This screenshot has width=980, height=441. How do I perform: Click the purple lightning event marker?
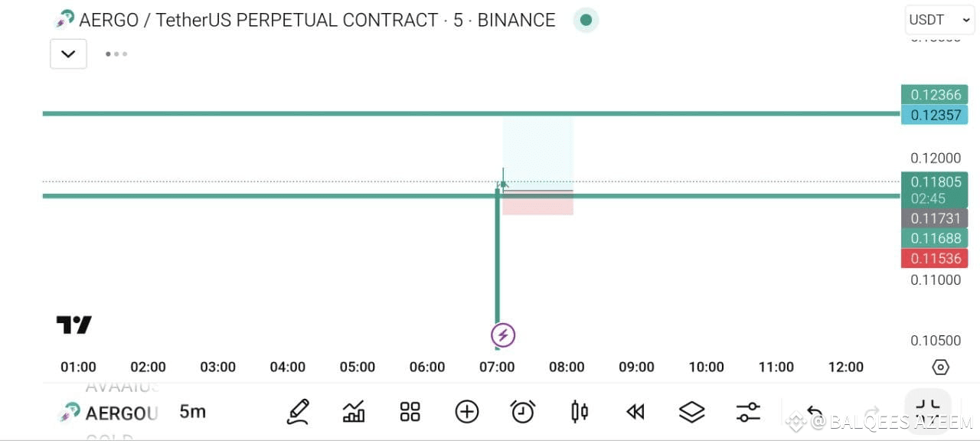pyautogui.click(x=503, y=335)
